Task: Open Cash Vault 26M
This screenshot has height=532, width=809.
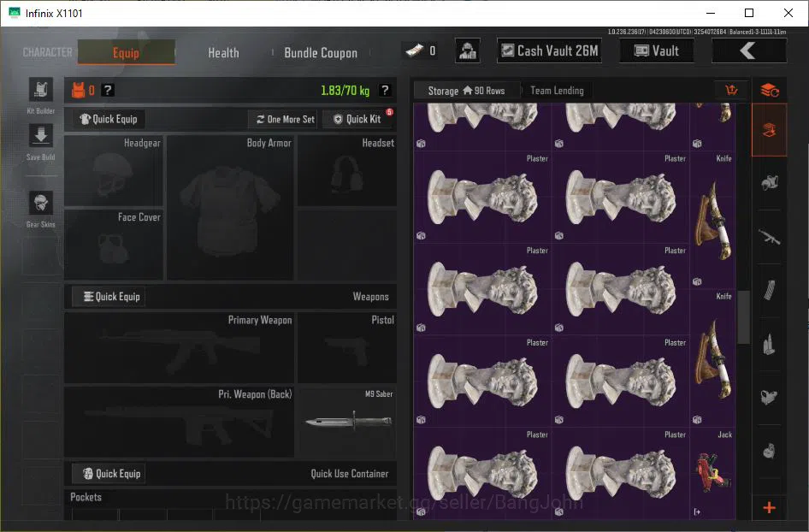Action: 550,50
